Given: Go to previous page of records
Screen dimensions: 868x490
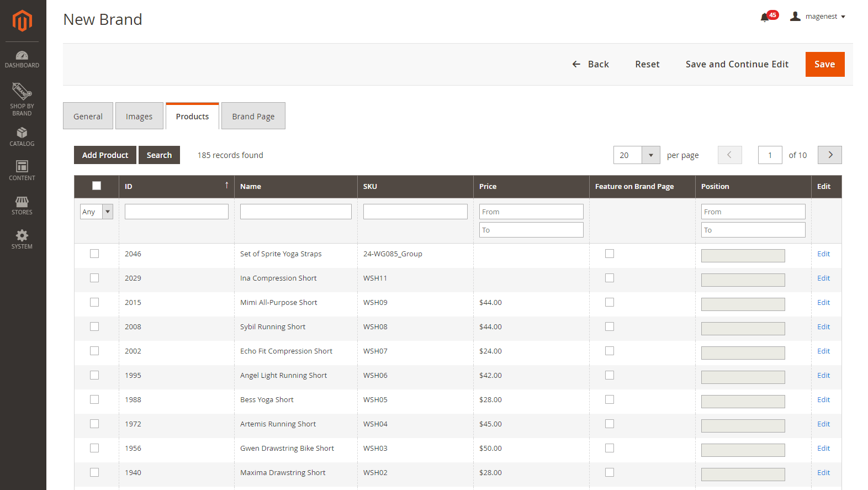Looking at the screenshot, I should [730, 155].
